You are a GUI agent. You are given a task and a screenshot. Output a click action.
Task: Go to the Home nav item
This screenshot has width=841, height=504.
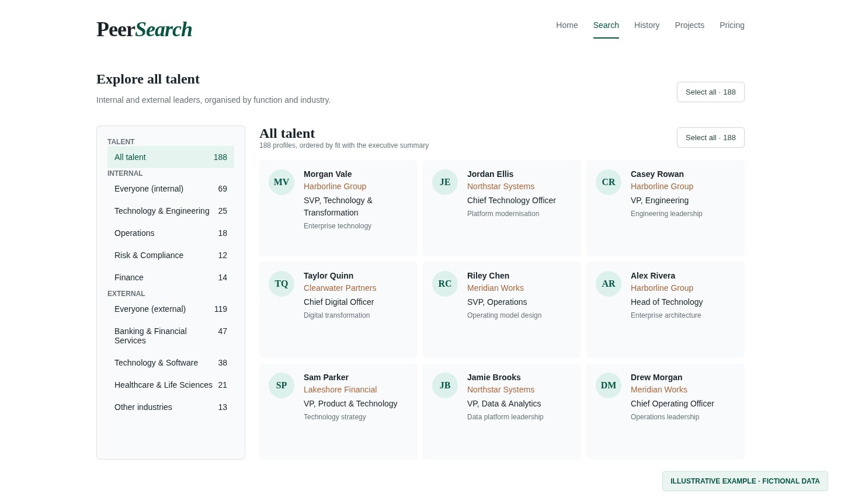click(x=567, y=25)
